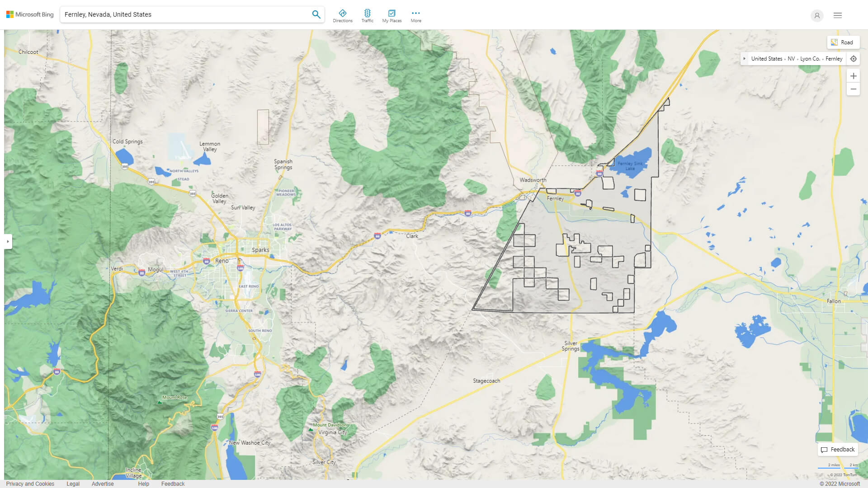
Task: Expand the breadcrumb arrow next to United States
Action: [745, 59]
